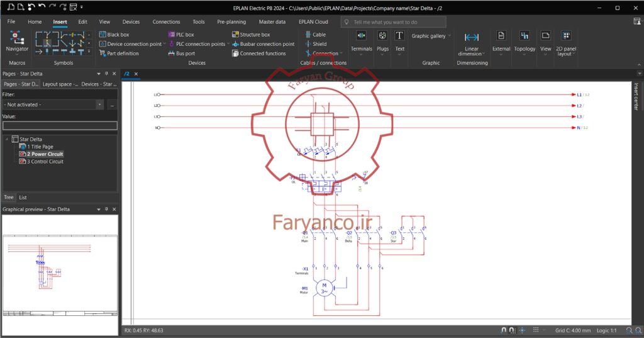This screenshot has width=644, height=338.
Task: Insert a Busbar connection point
Action: tap(264, 44)
